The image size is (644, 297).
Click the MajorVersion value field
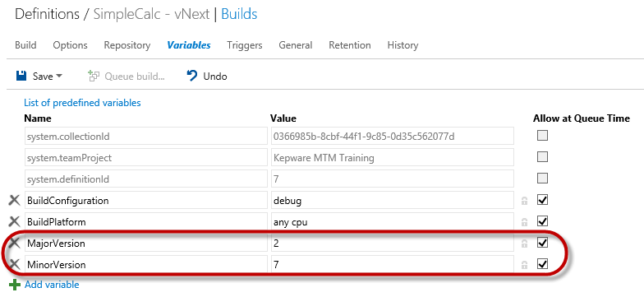(x=393, y=244)
